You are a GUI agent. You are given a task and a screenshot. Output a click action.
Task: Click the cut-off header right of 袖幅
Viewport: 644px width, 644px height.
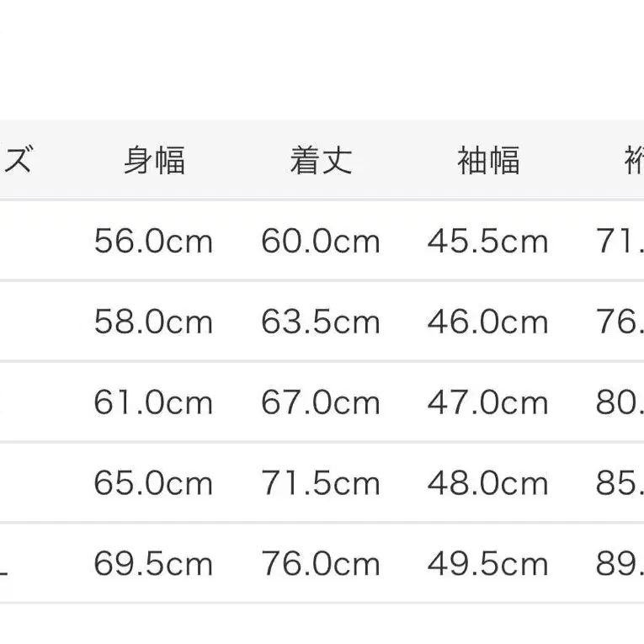pos(633,160)
